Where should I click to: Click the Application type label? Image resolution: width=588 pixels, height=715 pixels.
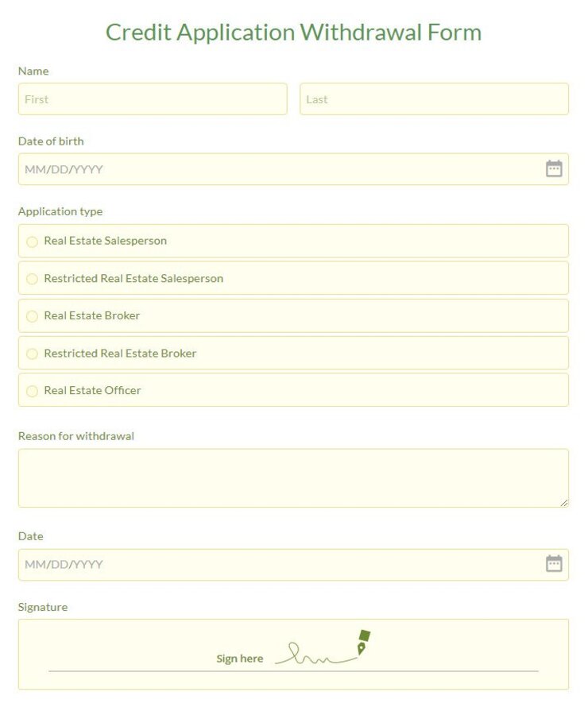(60, 211)
